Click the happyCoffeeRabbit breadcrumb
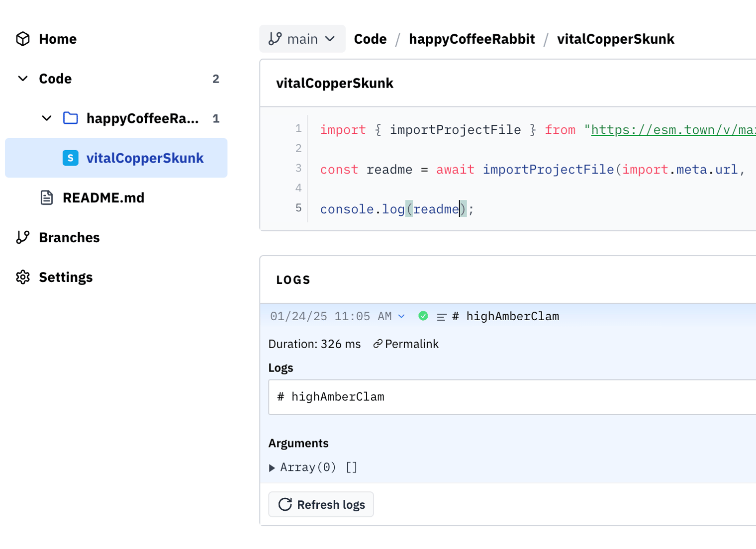Image resolution: width=756 pixels, height=549 pixels. (x=472, y=39)
